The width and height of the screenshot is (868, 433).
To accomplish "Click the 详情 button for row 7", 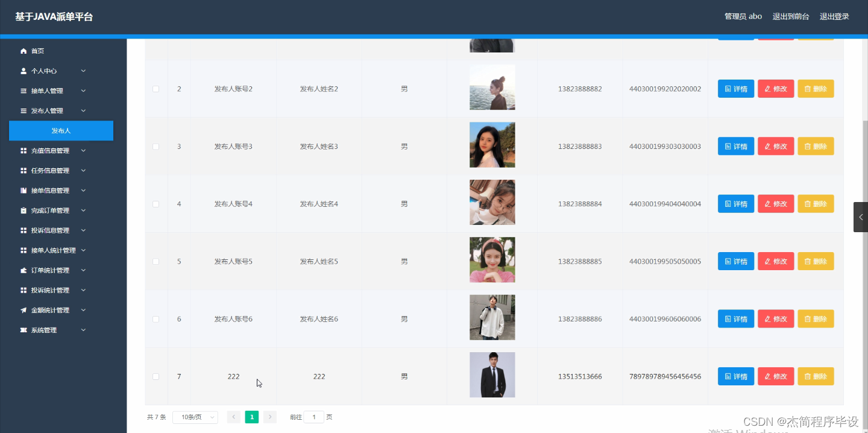I will (x=735, y=376).
